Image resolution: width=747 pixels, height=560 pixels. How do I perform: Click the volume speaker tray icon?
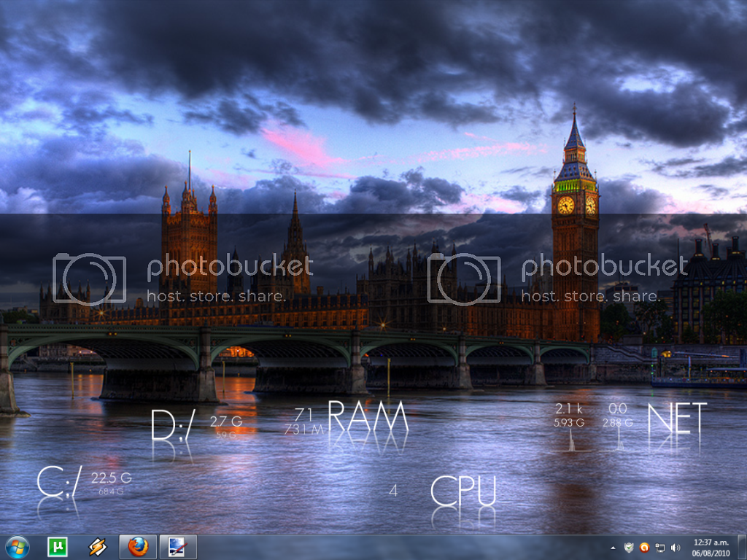[x=676, y=547]
